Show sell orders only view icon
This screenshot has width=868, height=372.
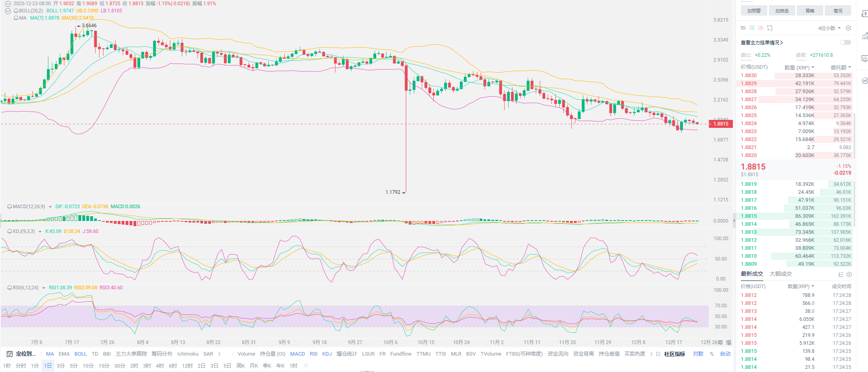(760, 28)
